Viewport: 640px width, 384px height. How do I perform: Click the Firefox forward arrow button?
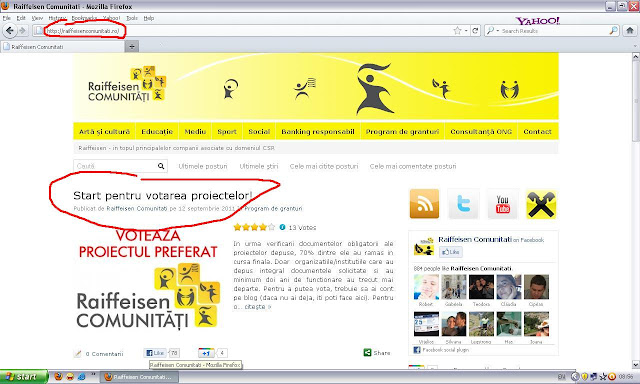23,31
